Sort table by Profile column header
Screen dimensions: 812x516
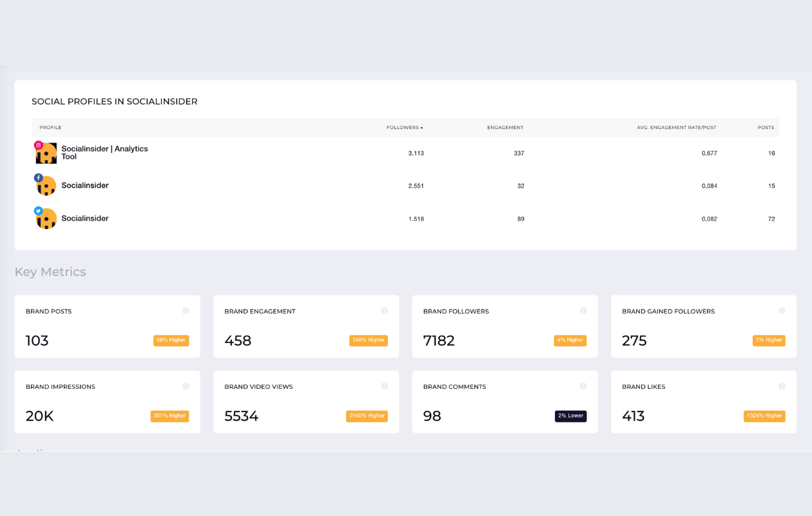[x=50, y=128]
